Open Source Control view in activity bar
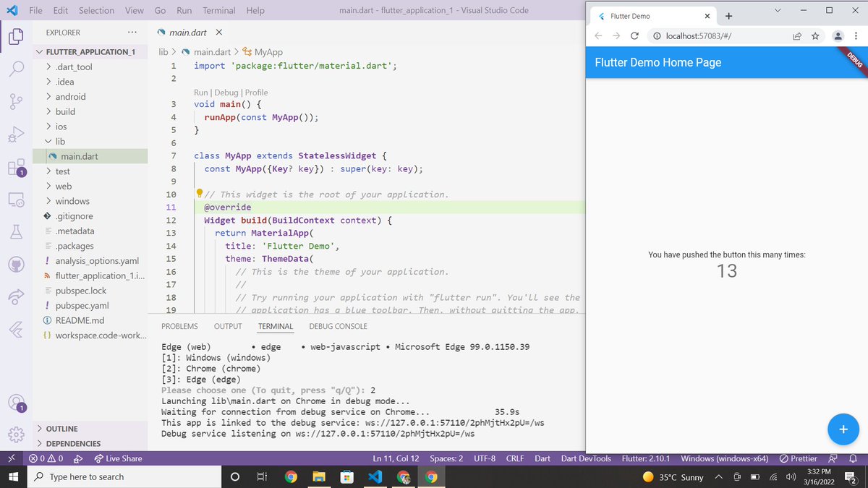 [16, 102]
